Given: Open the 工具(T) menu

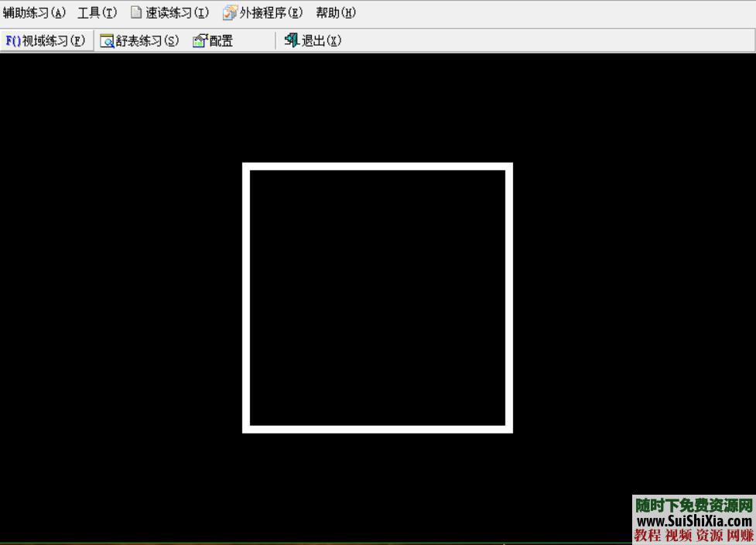Looking at the screenshot, I should [x=97, y=13].
